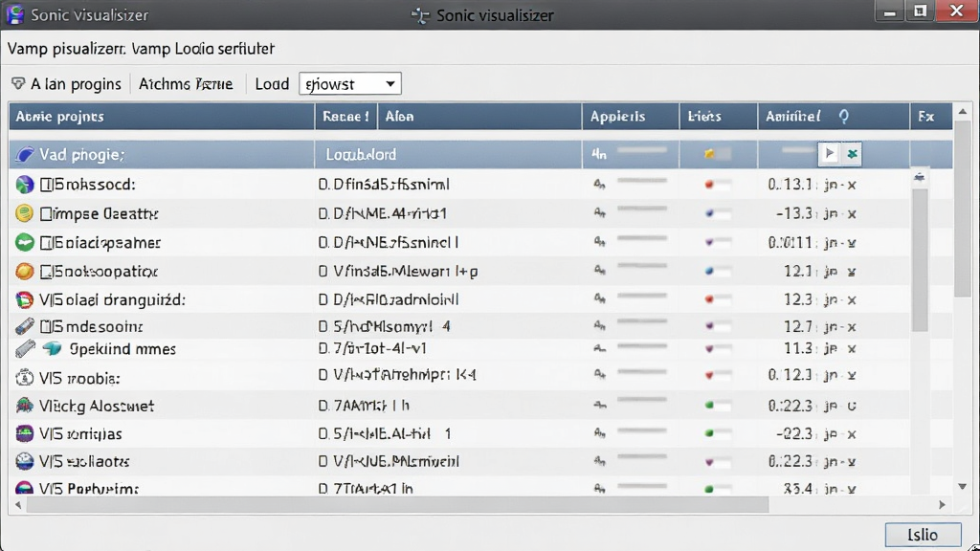Open the menu beside 12.3 in 'VIS olaei dranguirźd:' row
Viewport: 980px width, 551px height.
[x=832, y=299]
